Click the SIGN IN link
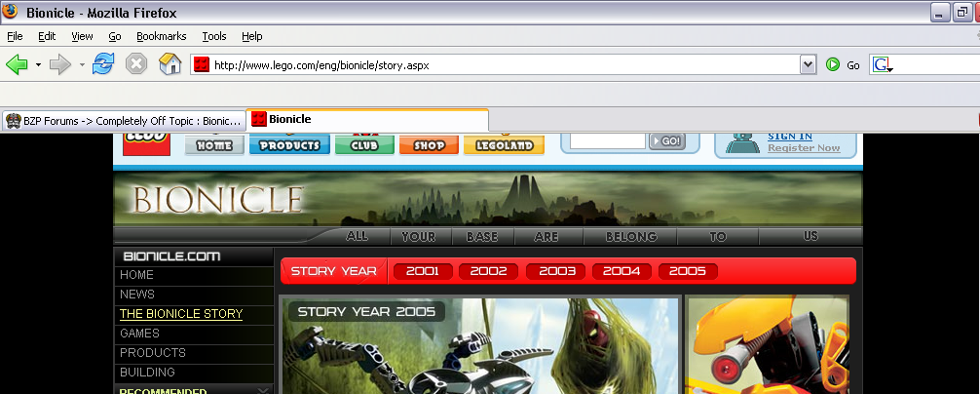Screen dimensions: 980x394 pos(790,137)
